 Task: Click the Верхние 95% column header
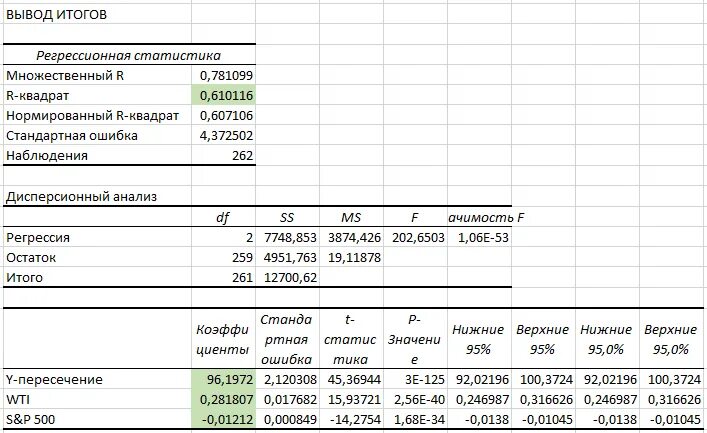(x=542, y=340)
